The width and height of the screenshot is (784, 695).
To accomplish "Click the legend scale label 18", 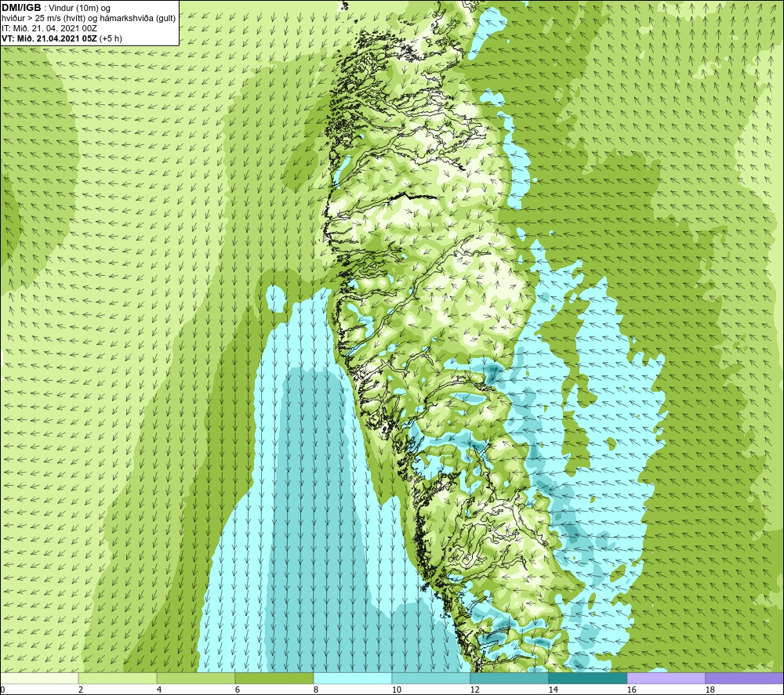I will coord(710,690).
